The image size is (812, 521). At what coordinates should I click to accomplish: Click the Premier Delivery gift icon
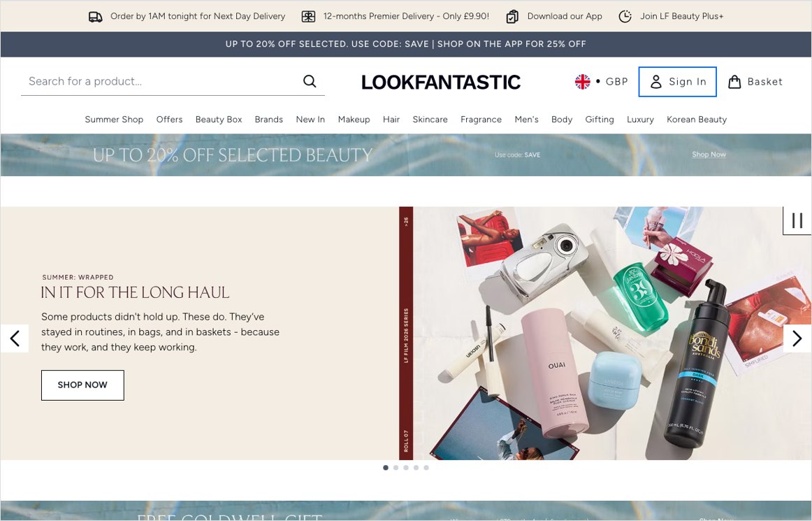pos(308,17)
